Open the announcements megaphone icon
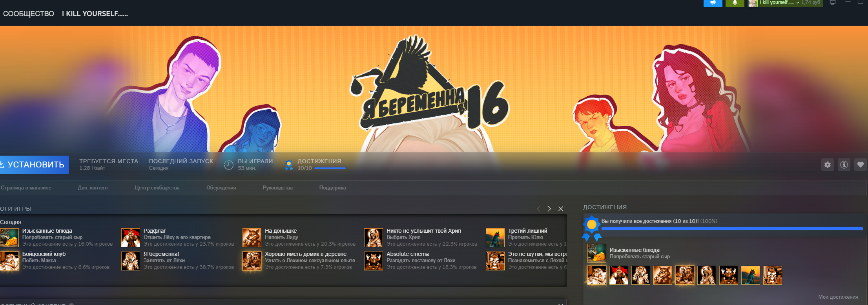Screen dimensions: 868x305 [713, 3]
